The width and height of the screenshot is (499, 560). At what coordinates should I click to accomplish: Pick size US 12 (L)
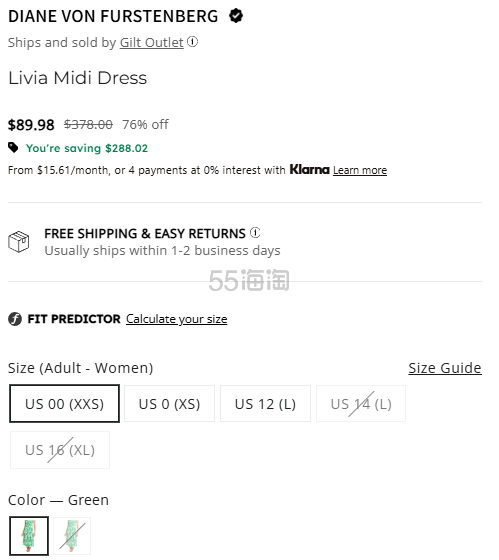265,404
